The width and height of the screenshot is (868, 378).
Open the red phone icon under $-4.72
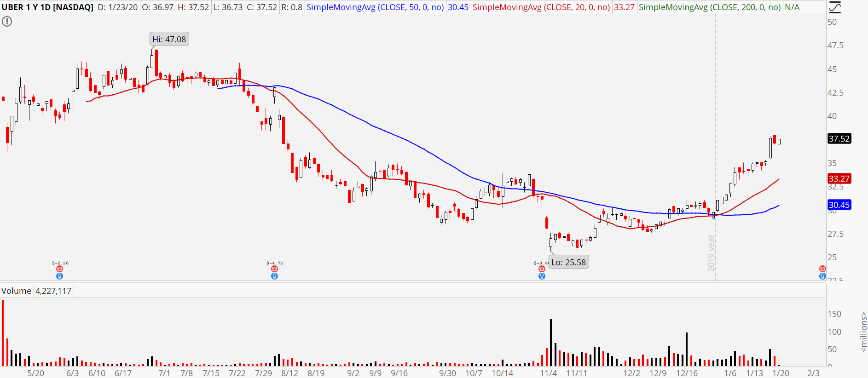pos(274,269)
